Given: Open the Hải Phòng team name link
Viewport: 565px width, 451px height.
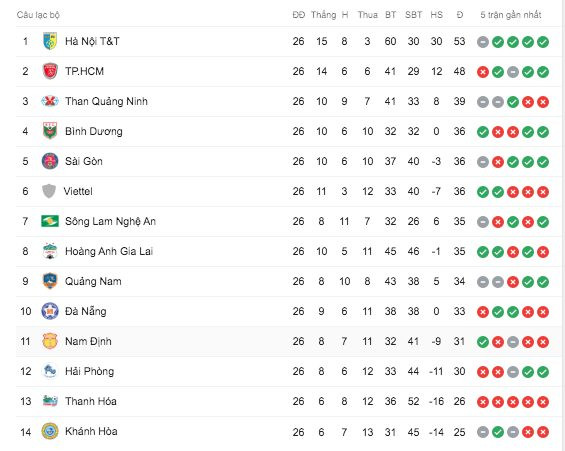Looking at the screenshot, I should (x=89, y=371).
